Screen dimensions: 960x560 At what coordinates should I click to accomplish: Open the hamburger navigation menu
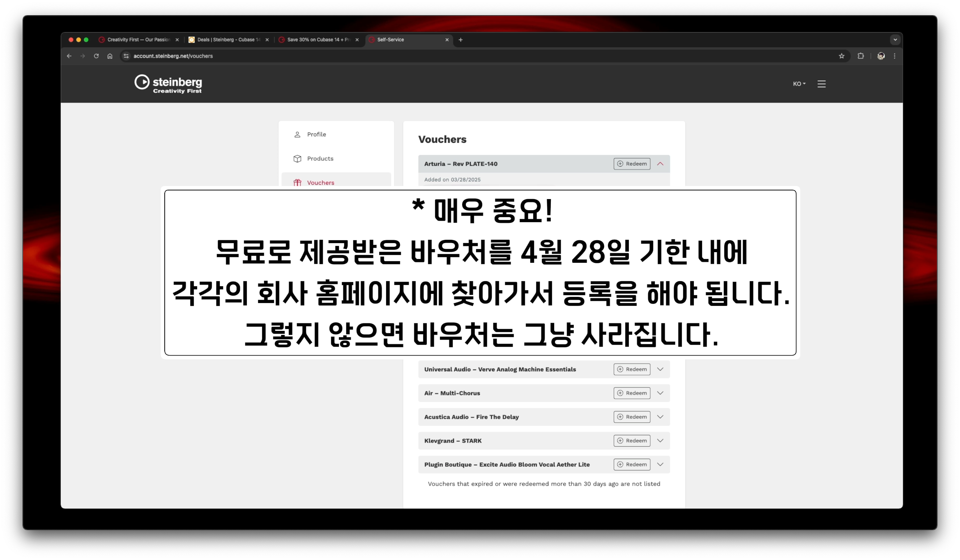[x=822, y=84]
